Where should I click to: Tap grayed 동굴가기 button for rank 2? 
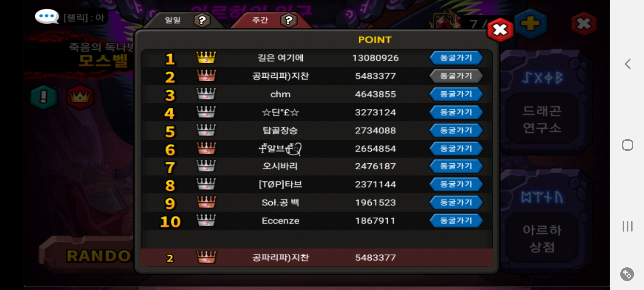coord(456,76)
